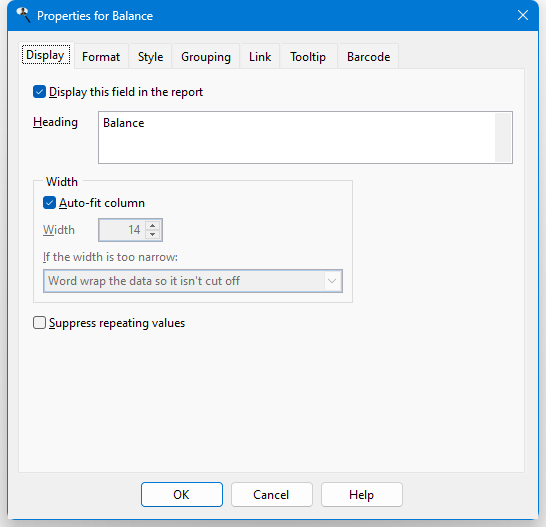Open the Style tab
This screenshot has height=527, width=546.
[150, 56]
